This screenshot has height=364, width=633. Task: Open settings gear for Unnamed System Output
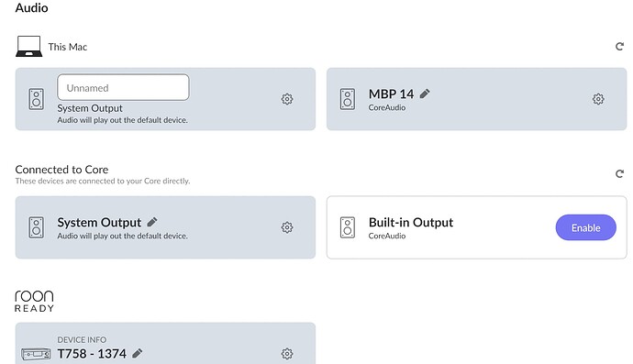[287, 99]
